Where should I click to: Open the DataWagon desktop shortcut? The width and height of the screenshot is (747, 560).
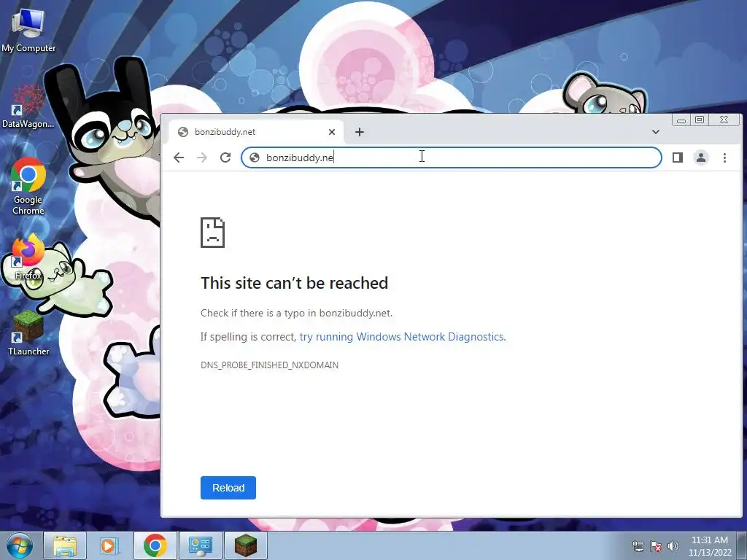coord(28,106)
